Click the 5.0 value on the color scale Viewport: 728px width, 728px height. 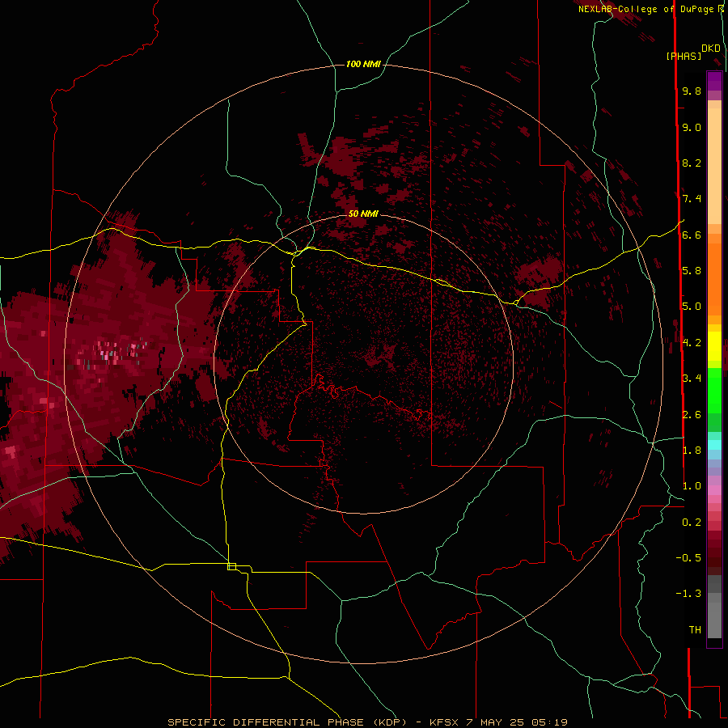(692, 307)
